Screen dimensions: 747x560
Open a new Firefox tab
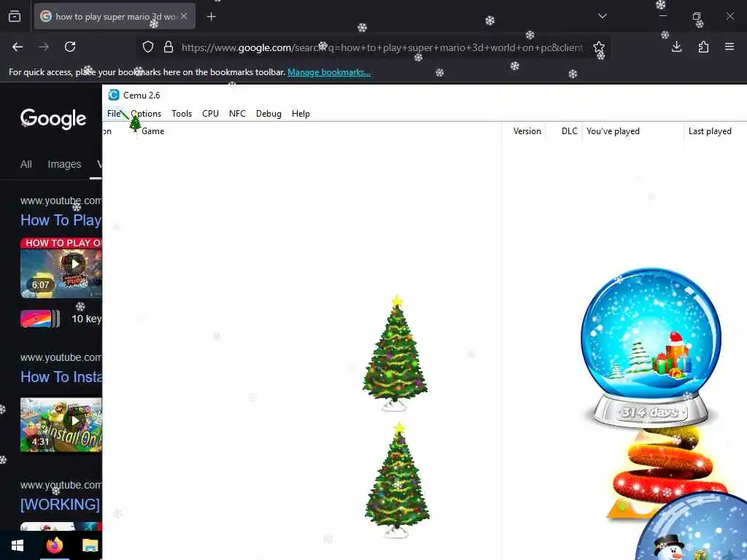pyautogui.click(x=212, y=17)
